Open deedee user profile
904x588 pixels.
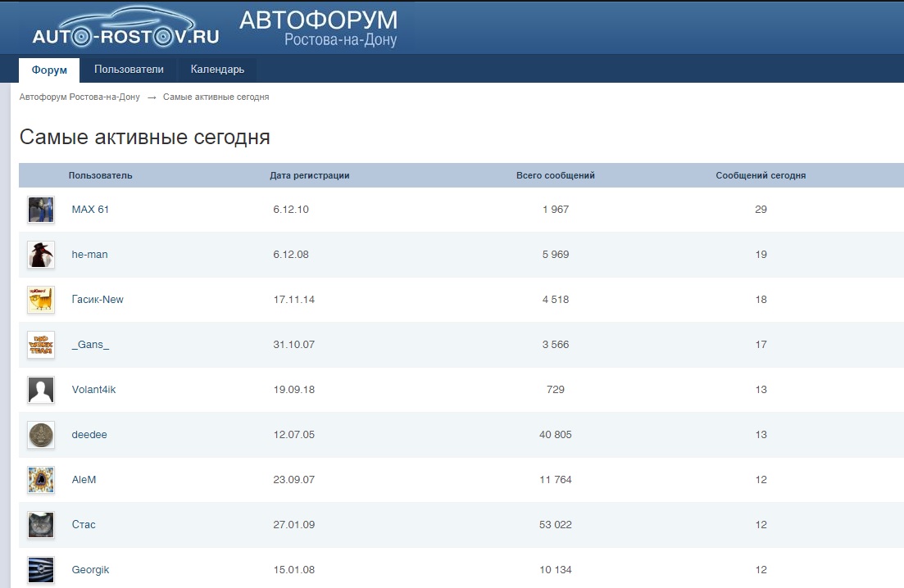tap(89, 435)
